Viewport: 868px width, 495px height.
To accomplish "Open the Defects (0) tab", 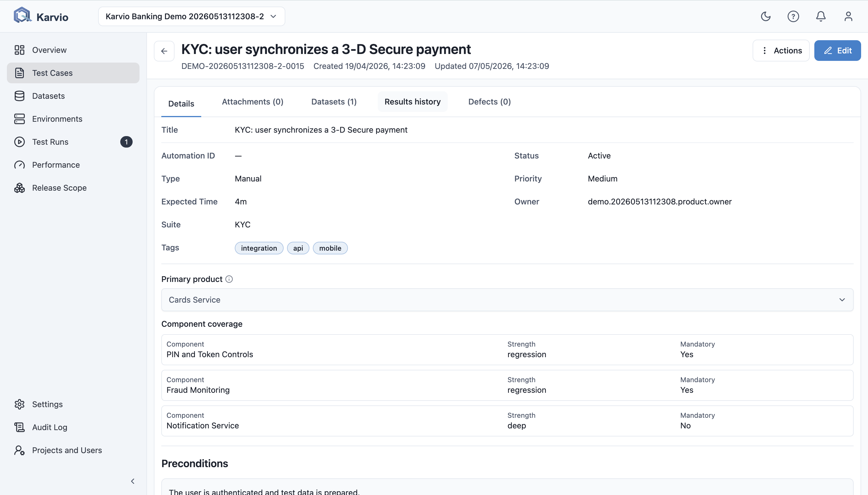I will [489, 102].
